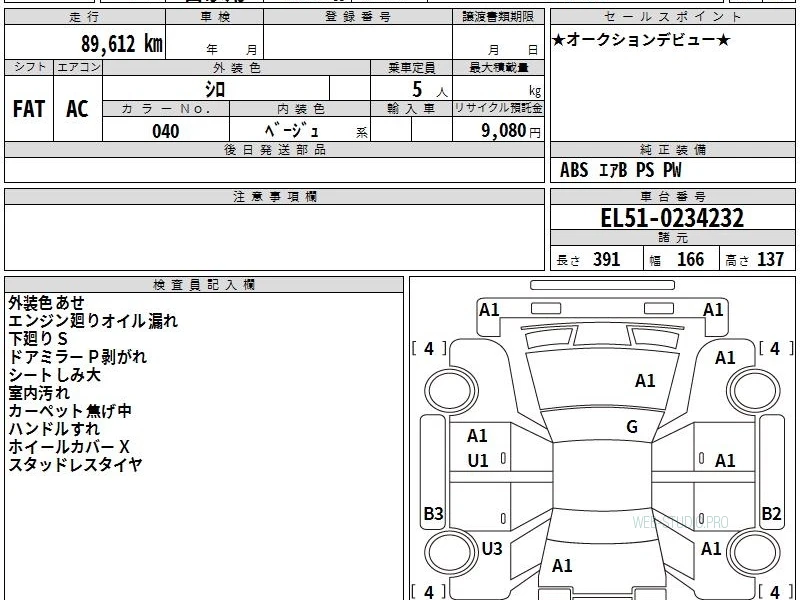Click the exterior color value シロ
The image size is (800, 600).
(215, 89)
